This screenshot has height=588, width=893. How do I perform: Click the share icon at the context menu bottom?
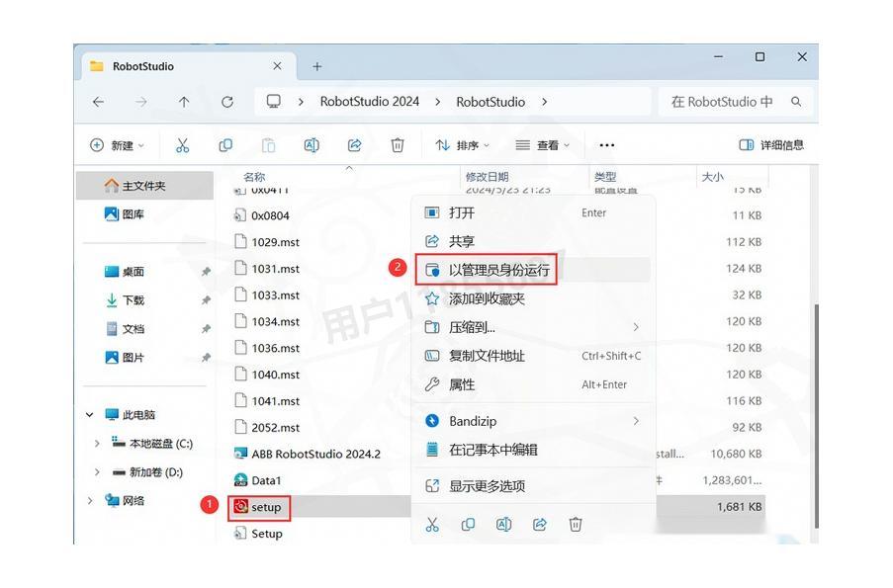(540, 524)
